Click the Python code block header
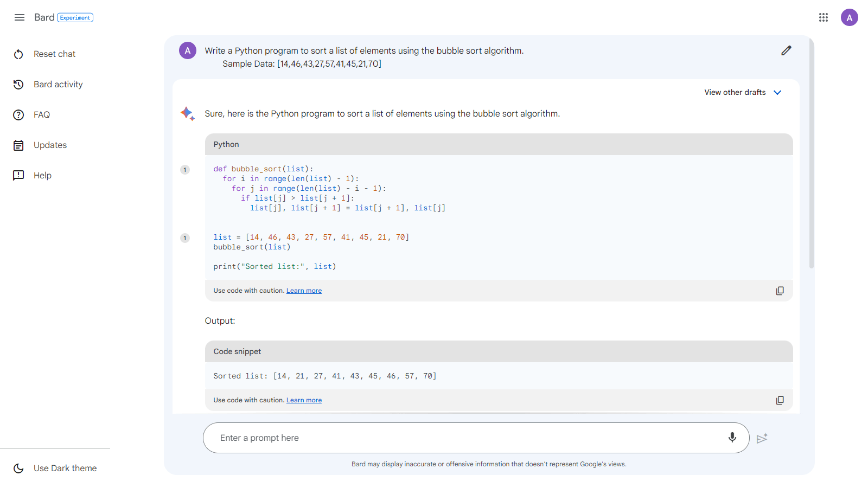The height and width of the screenshot is (488, 868). [499, 144]
